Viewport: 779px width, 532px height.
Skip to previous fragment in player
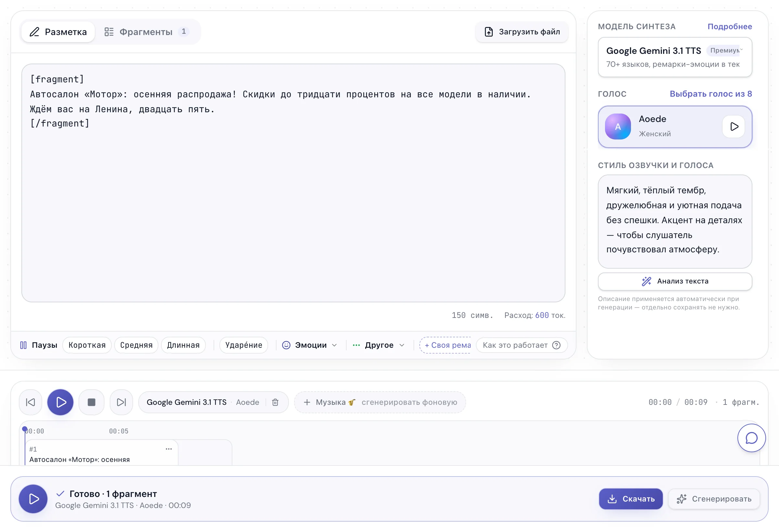point(31,402)
